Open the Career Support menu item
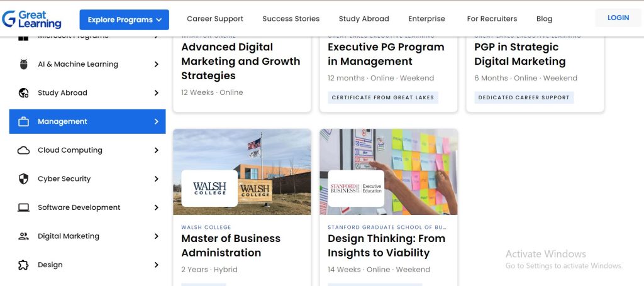Screen dimensions: 644x286 tap(215, 19)
